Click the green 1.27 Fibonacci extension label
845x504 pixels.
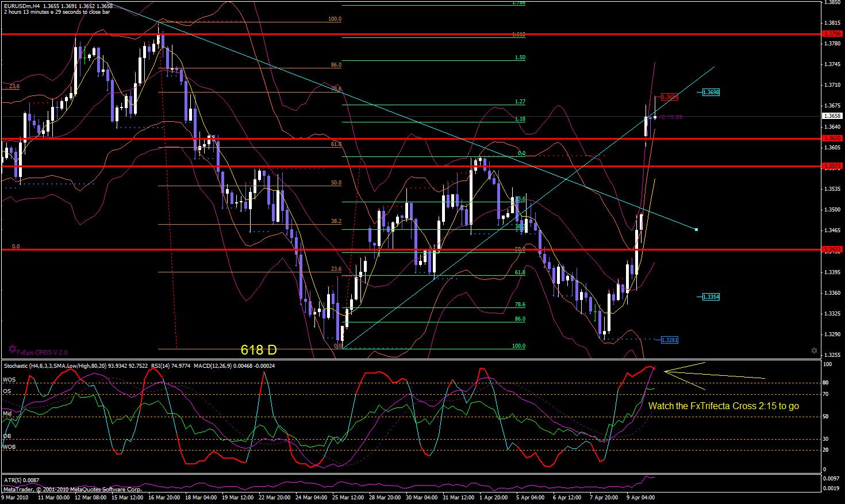pos(520,102)
